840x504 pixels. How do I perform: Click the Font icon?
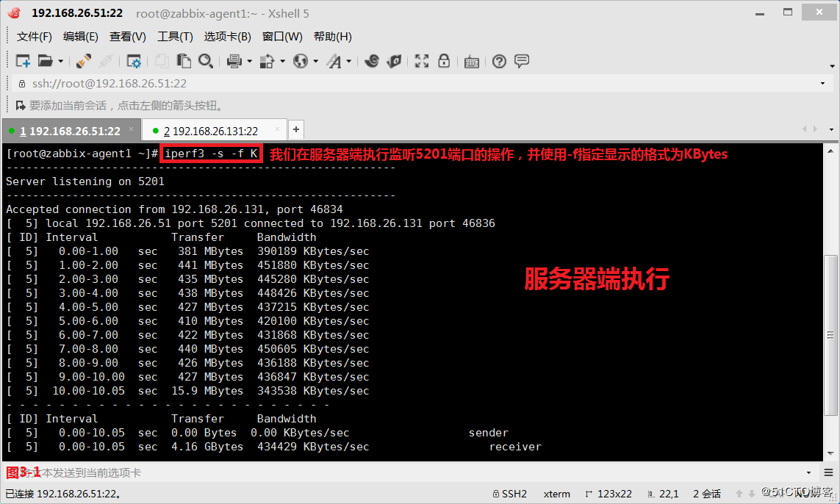click(x=334, y=61)
